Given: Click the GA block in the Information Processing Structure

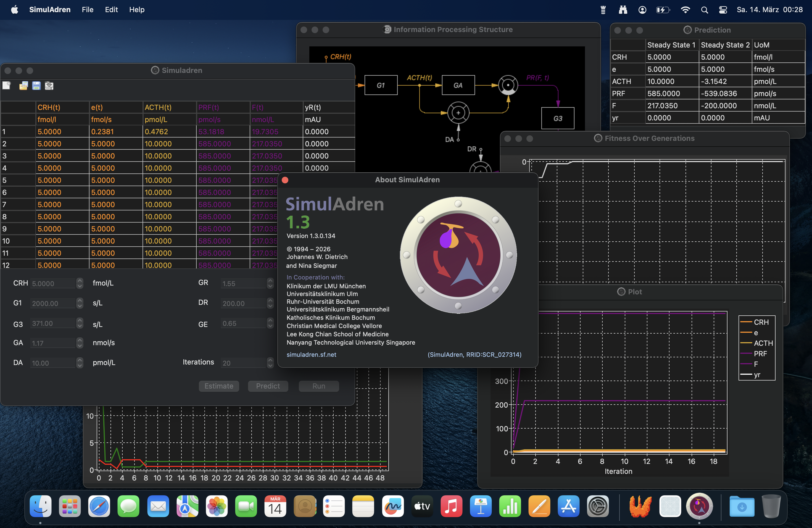Looking at the screenshot, I should [x=458, y=85].
